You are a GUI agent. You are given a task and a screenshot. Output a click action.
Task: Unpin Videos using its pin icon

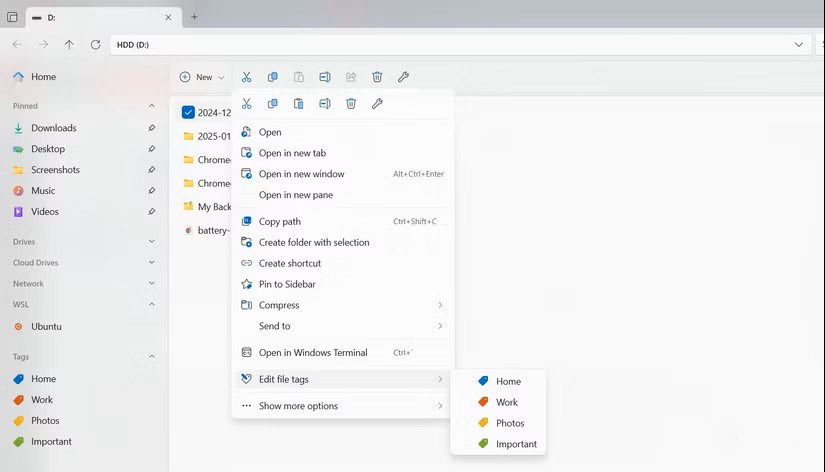pos(152,212)
